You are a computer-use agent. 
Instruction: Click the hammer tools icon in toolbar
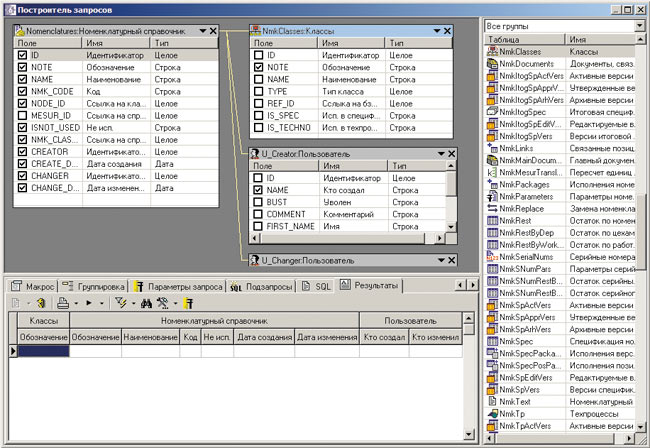pos(162,302)
